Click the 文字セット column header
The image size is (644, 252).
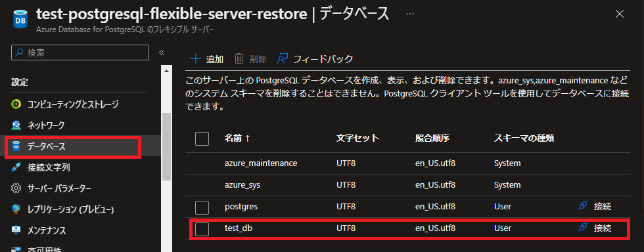click(357, 138)
